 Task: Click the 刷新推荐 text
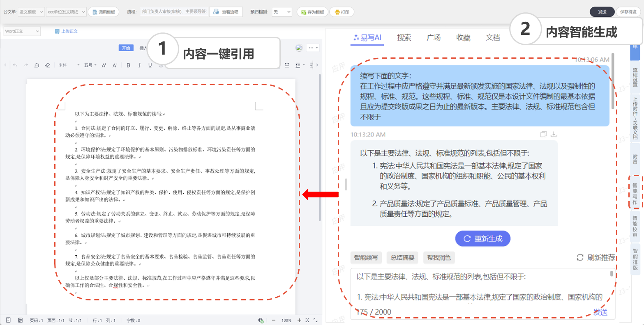[x=601, y=257]
